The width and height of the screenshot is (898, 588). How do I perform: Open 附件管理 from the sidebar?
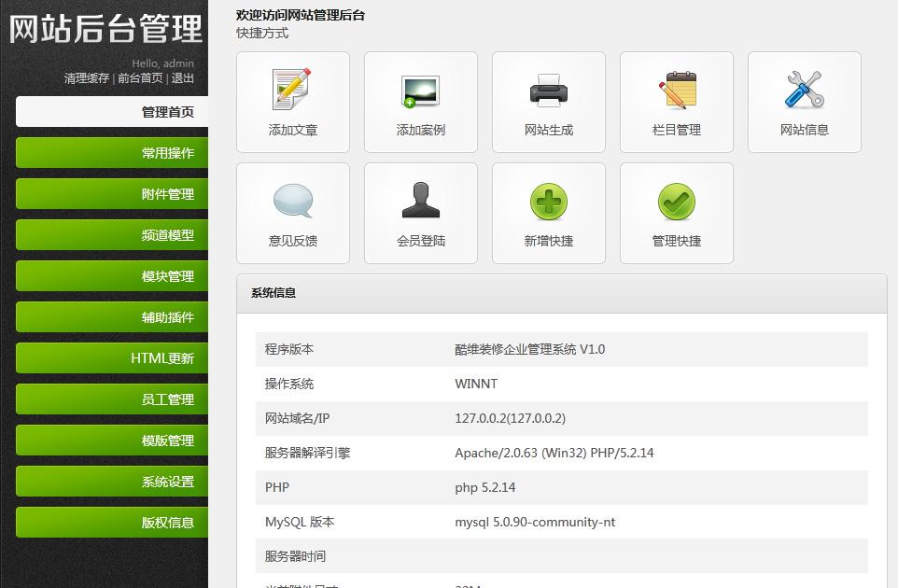click(111, 193)
